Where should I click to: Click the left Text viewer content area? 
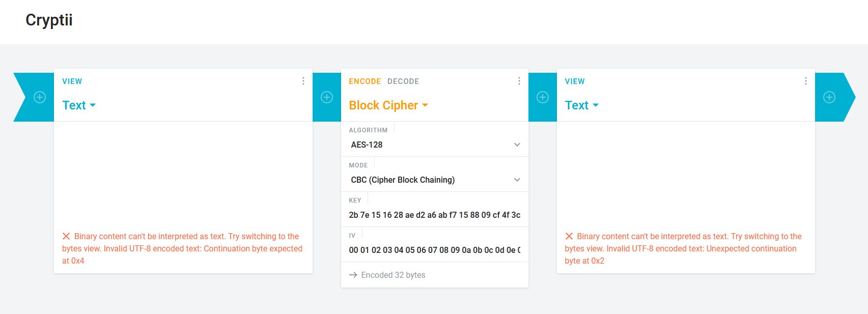click(x=183, y=173)
